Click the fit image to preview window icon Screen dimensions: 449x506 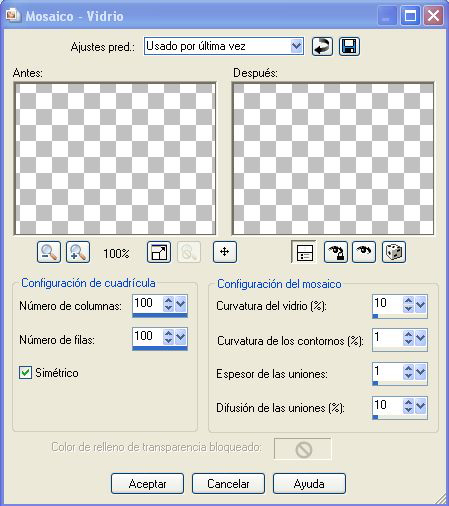(159, 252)
